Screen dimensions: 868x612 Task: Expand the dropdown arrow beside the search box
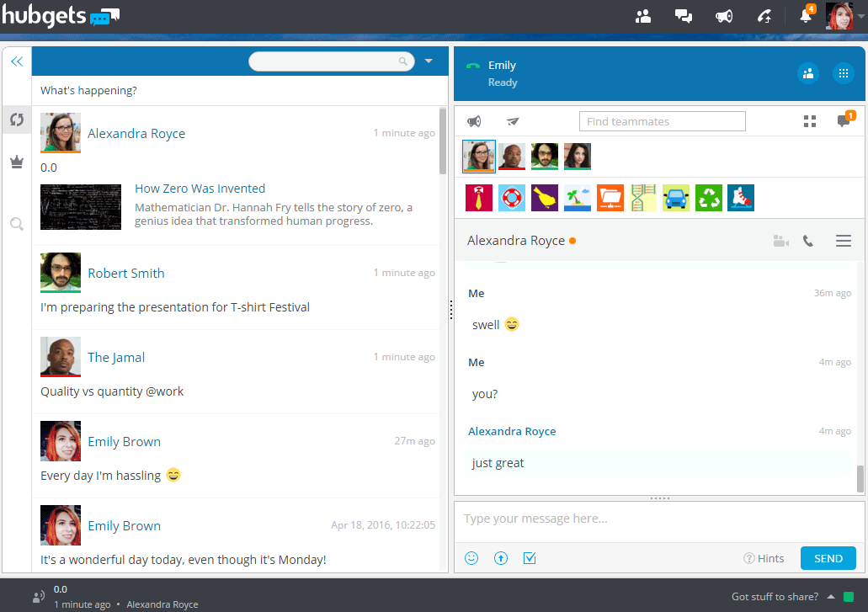coord(429,61)
